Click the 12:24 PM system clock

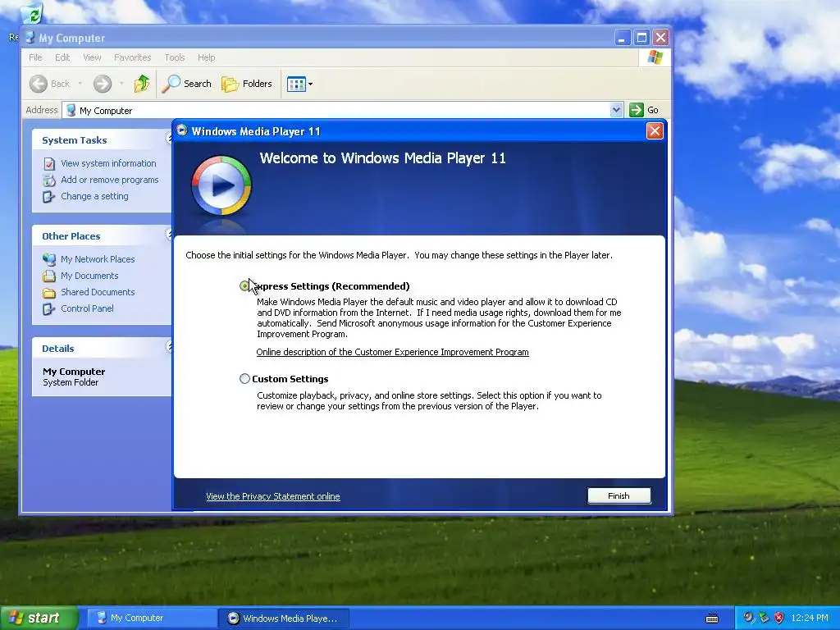click(809, 619)
